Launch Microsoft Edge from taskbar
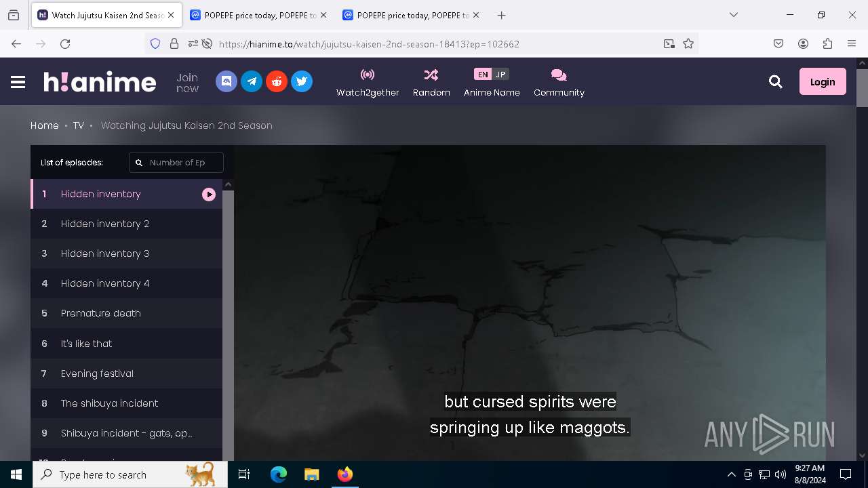 pyautogui.click(x=279, y=474)
